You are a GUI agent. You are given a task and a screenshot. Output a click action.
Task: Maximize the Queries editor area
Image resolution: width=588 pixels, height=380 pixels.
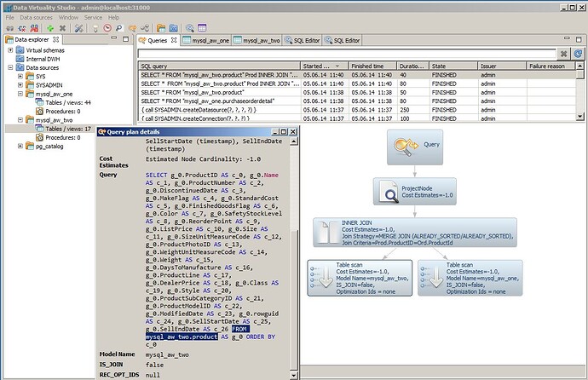point(579,39)
